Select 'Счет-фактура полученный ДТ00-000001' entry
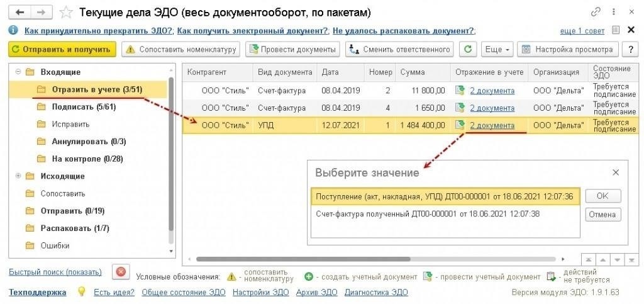644x304 pixels. (x=445, y=214)
